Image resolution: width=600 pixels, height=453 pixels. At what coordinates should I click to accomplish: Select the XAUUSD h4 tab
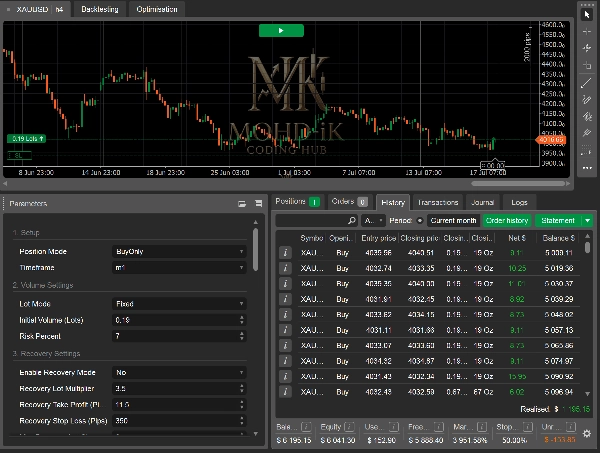pos(36,9)
